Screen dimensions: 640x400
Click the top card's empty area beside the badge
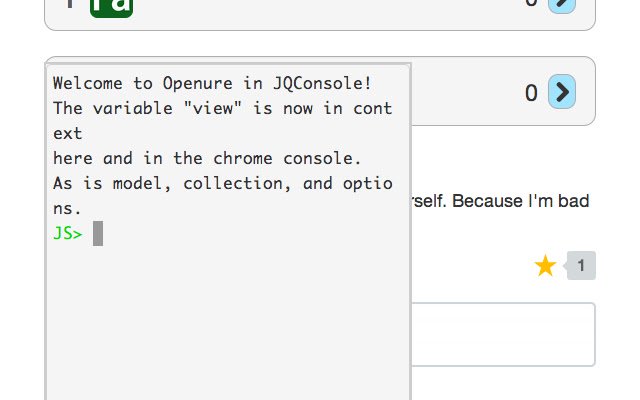coord(327,8)
